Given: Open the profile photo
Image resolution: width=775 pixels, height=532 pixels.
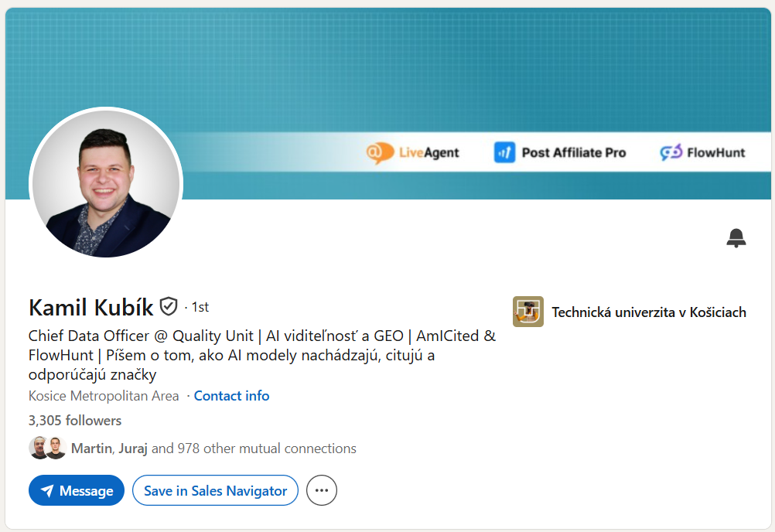Looking at the screenshot, I should [x=106, y=183].
